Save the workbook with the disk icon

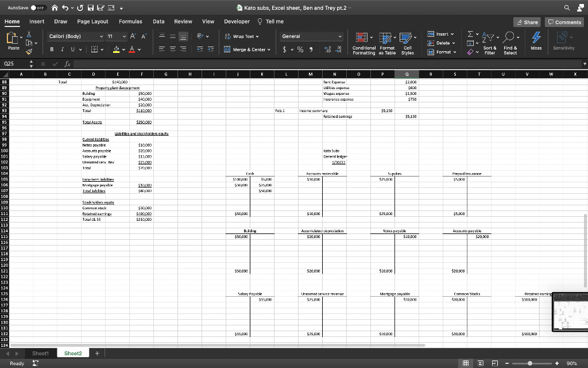pos(90,8)
